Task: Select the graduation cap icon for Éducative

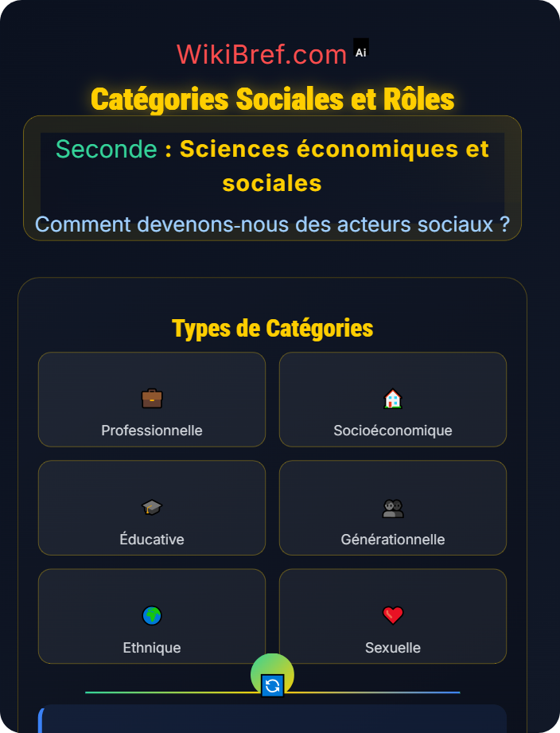Action: 151,507
